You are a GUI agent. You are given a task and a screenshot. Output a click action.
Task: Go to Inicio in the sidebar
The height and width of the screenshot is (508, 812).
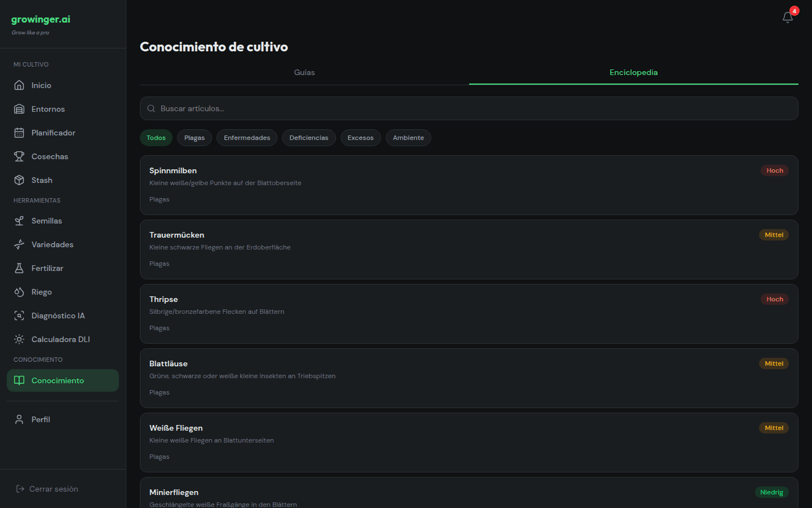coord(63,85)
